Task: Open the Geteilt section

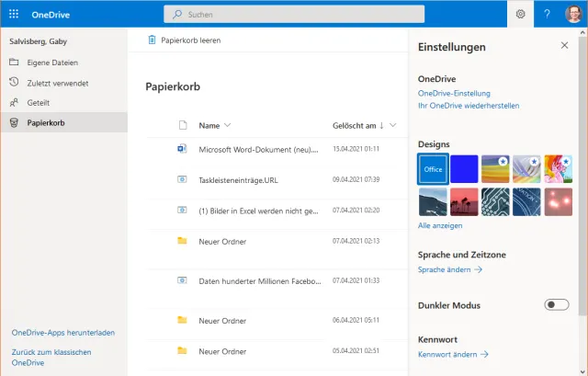Action: (x=39, y=103)
